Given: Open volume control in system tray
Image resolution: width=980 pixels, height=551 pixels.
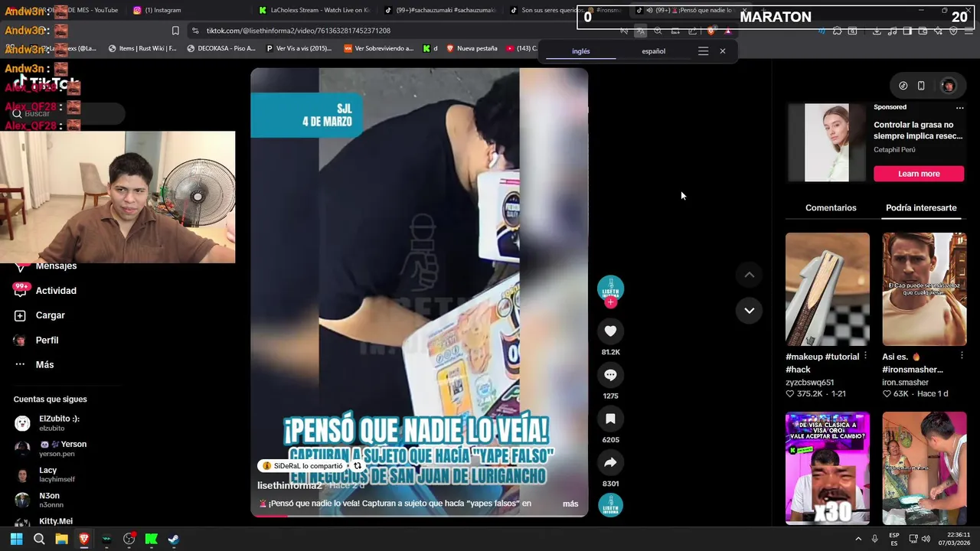Looking at the screenshot, I should point(926,539).
